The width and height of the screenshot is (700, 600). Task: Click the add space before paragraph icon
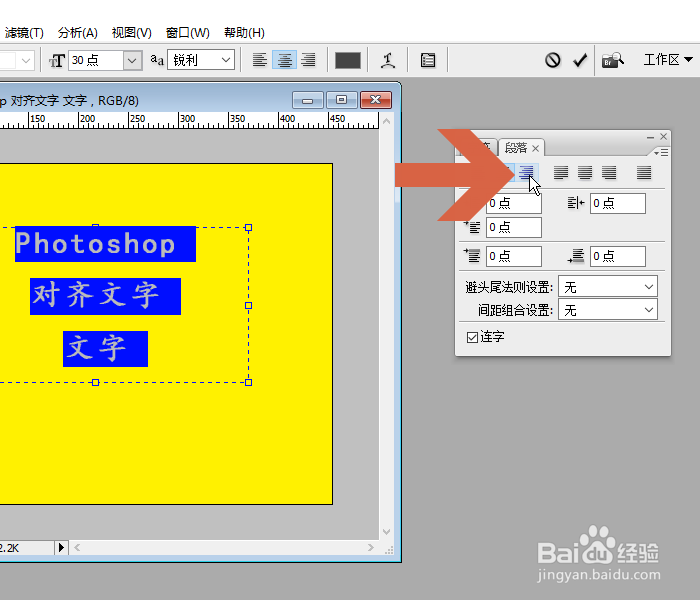pos(472,256)
